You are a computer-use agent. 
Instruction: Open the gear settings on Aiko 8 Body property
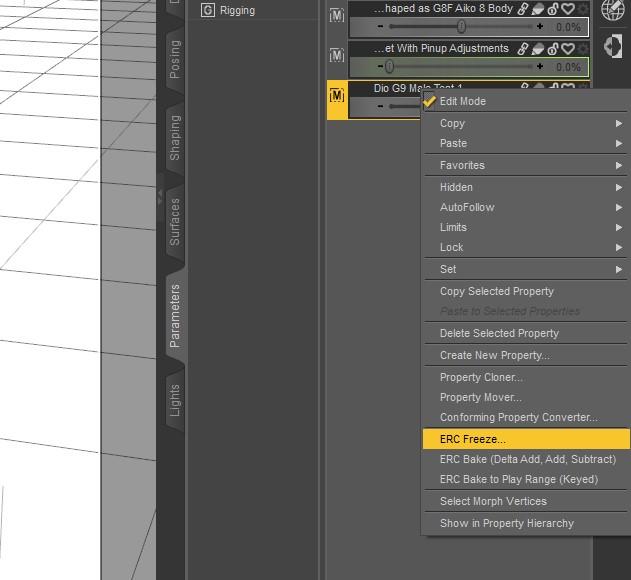[583, 9]
